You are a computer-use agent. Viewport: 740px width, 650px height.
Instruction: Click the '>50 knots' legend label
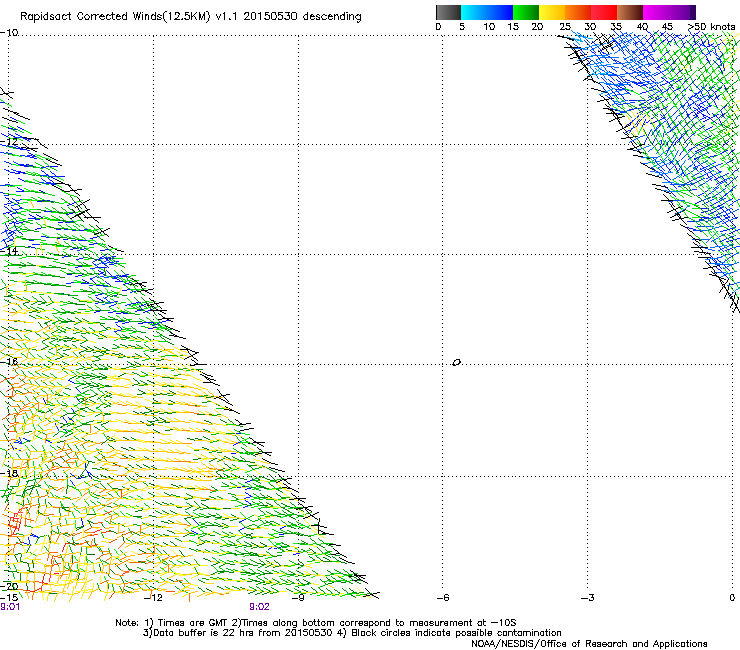click(x=711, y=27)
